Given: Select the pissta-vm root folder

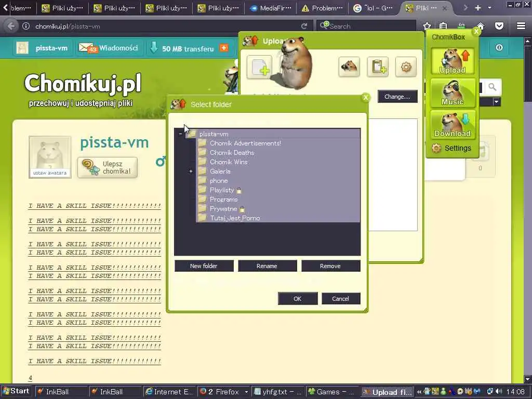Looking at the screenshot, I should pyautogui.click(x=214, y=134).
